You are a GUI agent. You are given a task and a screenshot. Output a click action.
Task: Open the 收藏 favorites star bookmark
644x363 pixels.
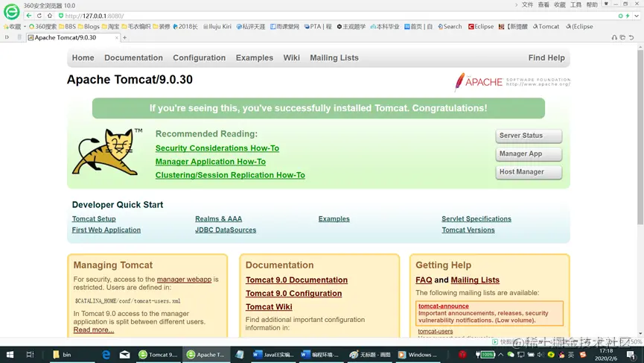pyautogui.click(x=13, y=26)
